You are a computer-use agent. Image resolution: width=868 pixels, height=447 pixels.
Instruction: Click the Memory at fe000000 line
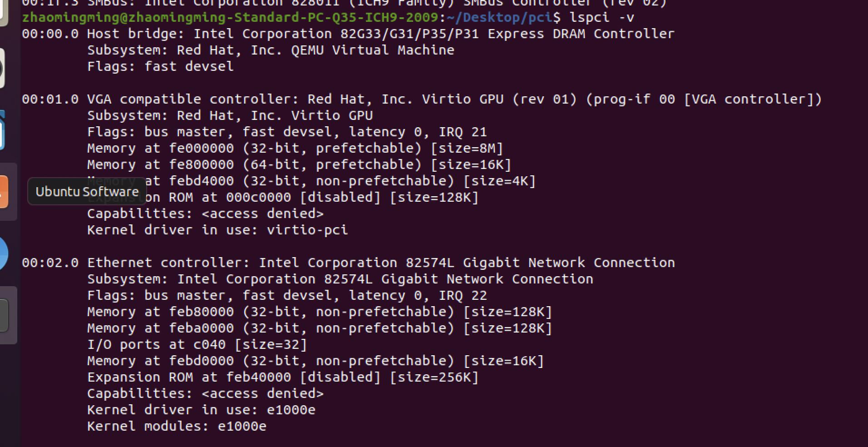coord(295,148)
